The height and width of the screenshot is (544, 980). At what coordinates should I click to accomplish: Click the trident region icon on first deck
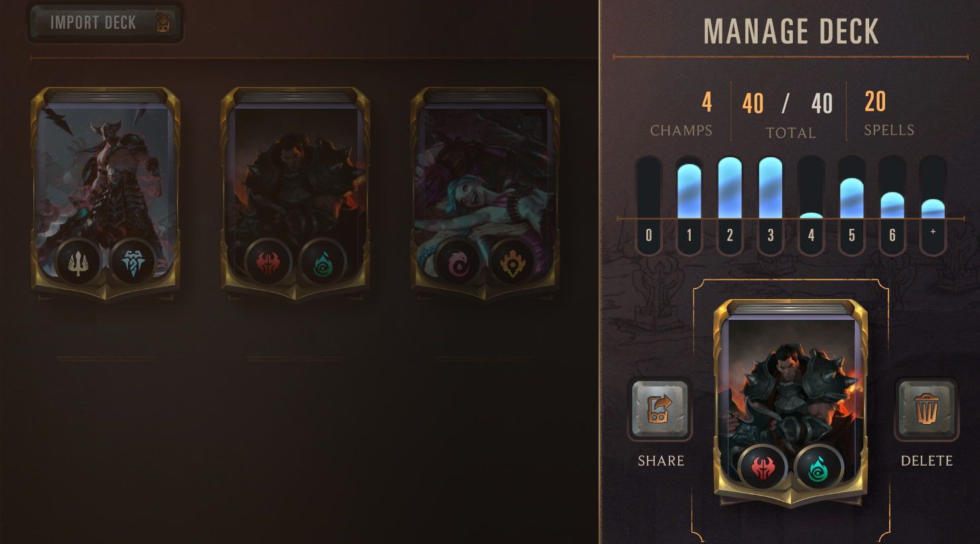78,262
